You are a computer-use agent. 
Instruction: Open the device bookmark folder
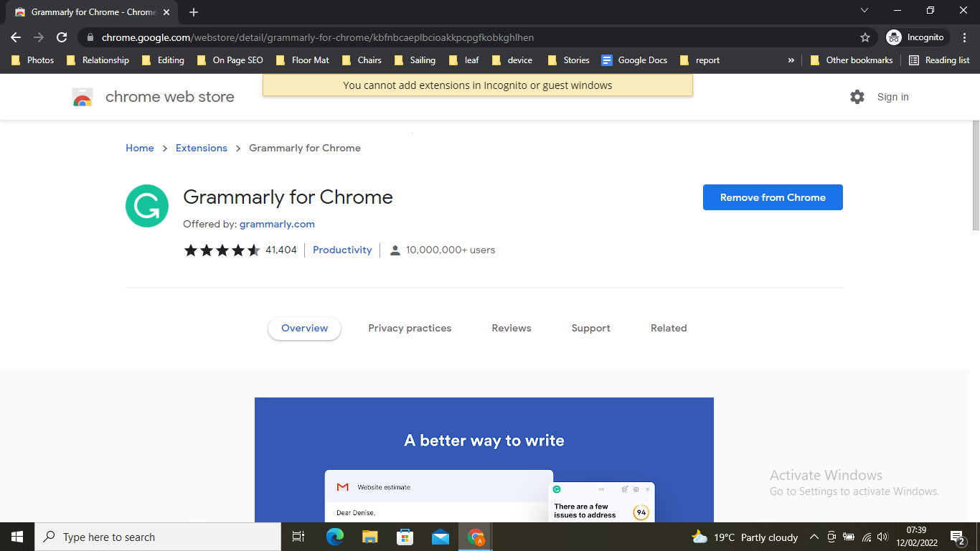(512, 60)
